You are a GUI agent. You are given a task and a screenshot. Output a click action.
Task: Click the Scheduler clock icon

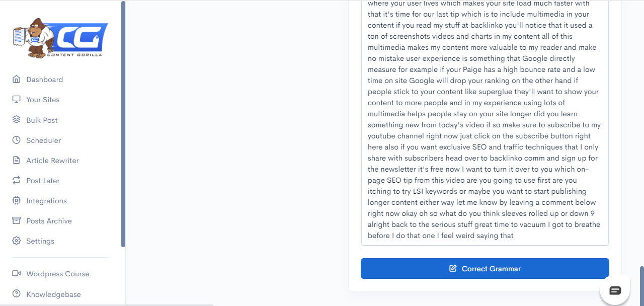[17, 140]
